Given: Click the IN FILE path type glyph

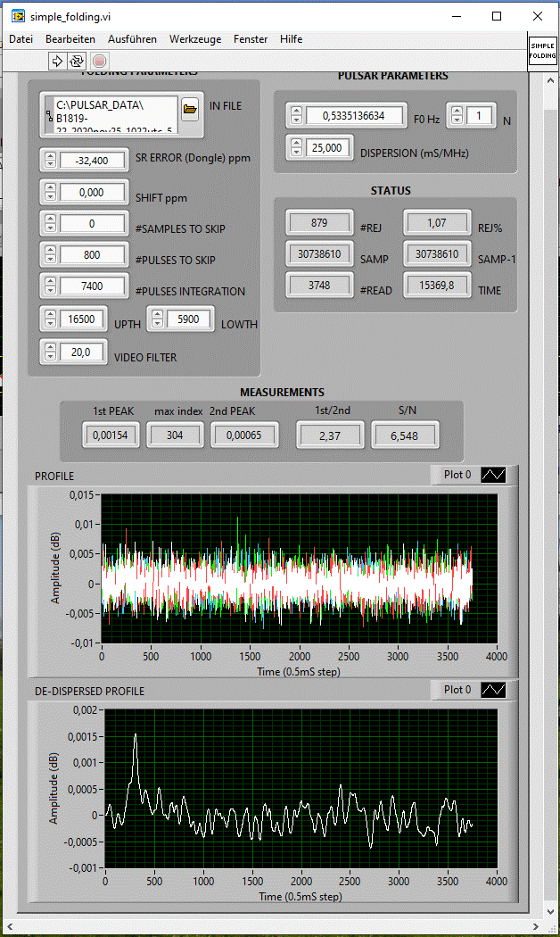Looking at the screenshot, I should pyautogui.click(x=50, y=114).
